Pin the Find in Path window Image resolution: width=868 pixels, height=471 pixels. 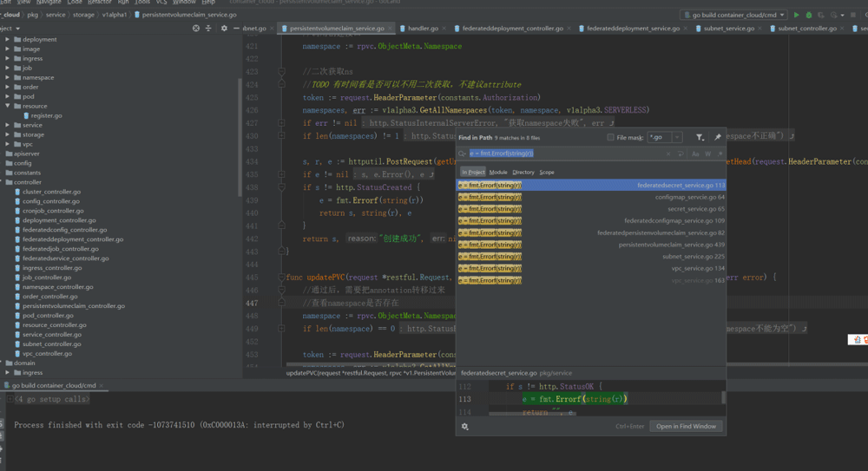(717, 137)
